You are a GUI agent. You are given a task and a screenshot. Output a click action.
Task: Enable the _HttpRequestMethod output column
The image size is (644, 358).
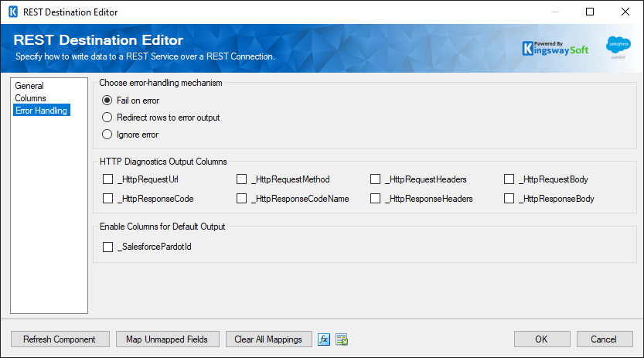pyautogui.click(x=242, y=179)
